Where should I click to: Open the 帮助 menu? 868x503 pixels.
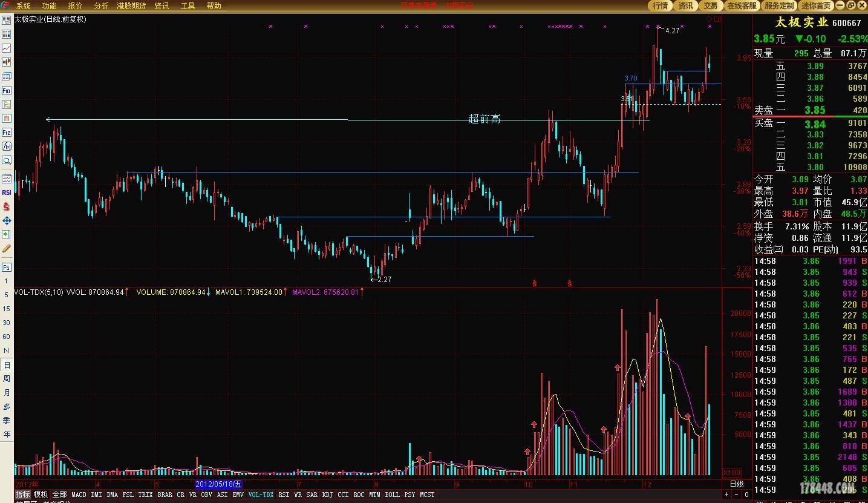(x=214, y=5)
